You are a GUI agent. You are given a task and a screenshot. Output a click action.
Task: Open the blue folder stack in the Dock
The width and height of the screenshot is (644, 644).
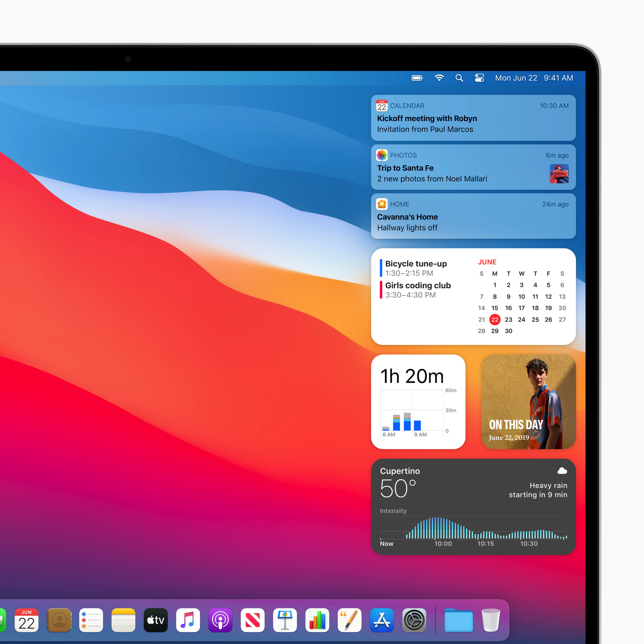point(458,620)
